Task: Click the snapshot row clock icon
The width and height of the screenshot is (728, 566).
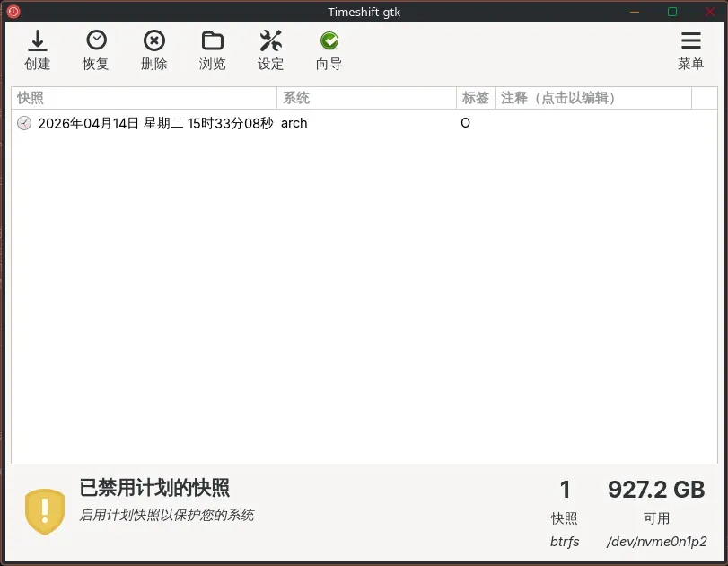Action: coord(24,123)
